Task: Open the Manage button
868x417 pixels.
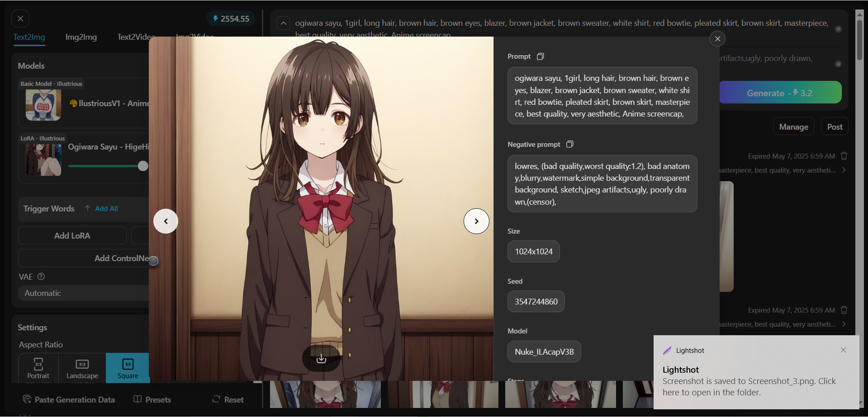Action: tap(793, 127)
